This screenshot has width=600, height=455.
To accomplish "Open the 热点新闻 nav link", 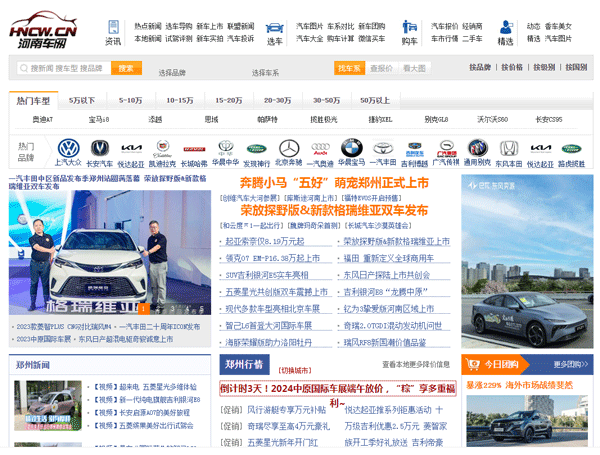I will click(148, 26).
